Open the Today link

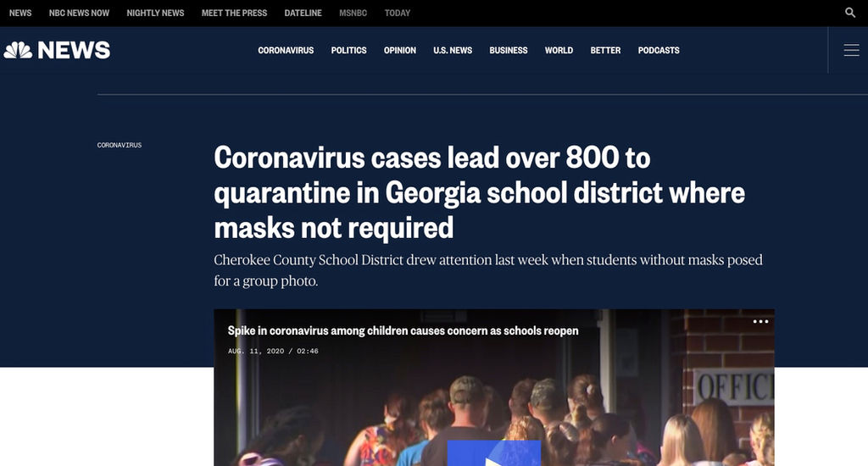pos(398,13)
